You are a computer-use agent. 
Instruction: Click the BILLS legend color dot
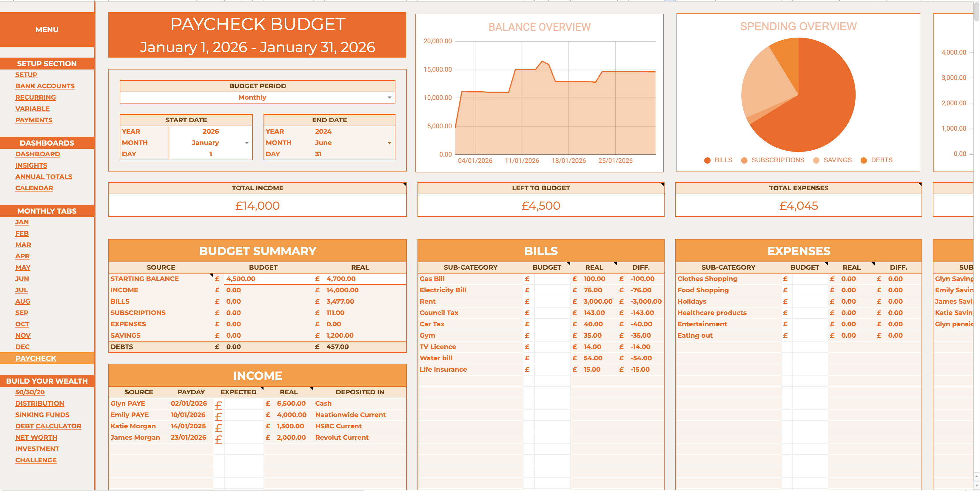point(707,160)
